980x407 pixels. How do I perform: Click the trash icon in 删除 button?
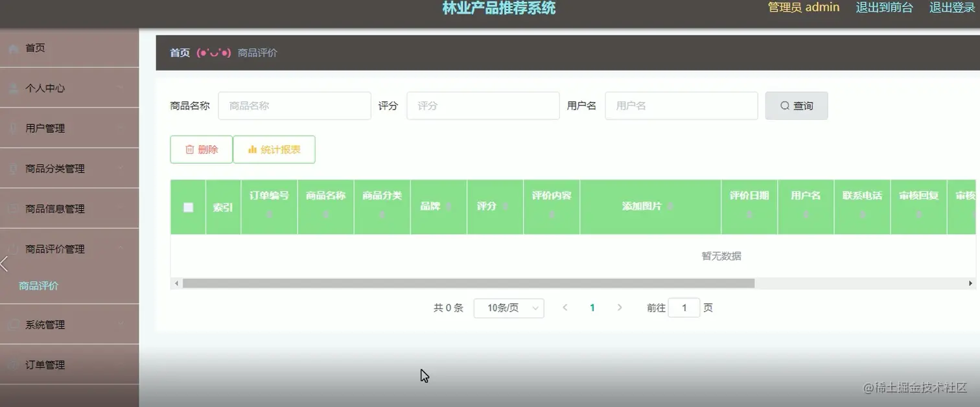point(189,150)
